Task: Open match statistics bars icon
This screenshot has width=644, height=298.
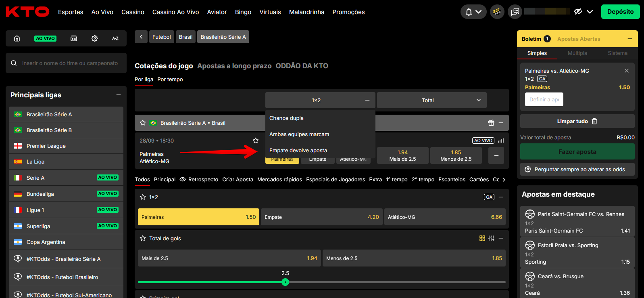Action: pyautogui.click(x=501, y=141)
